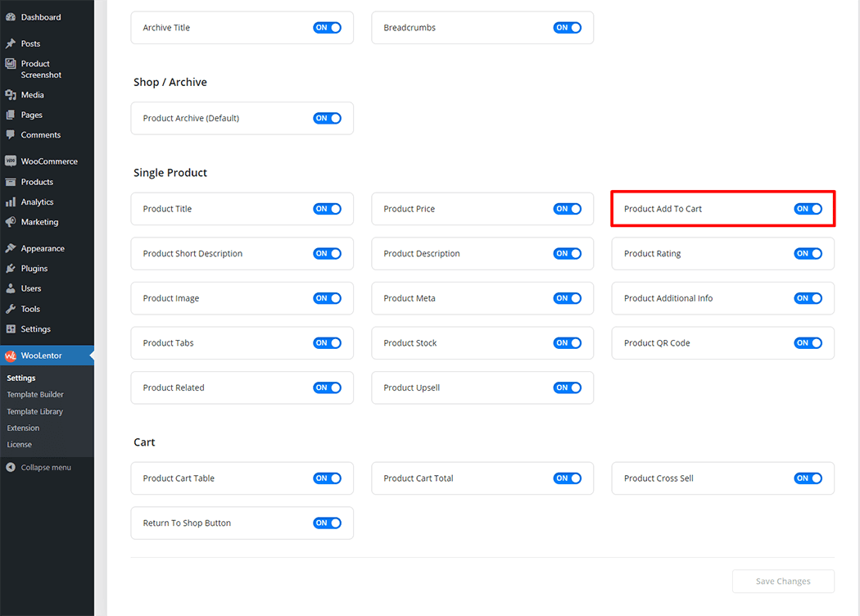Screen dimensions: 860x616
Task: Toggle Product QR Code off
Action: coord(808,343)
